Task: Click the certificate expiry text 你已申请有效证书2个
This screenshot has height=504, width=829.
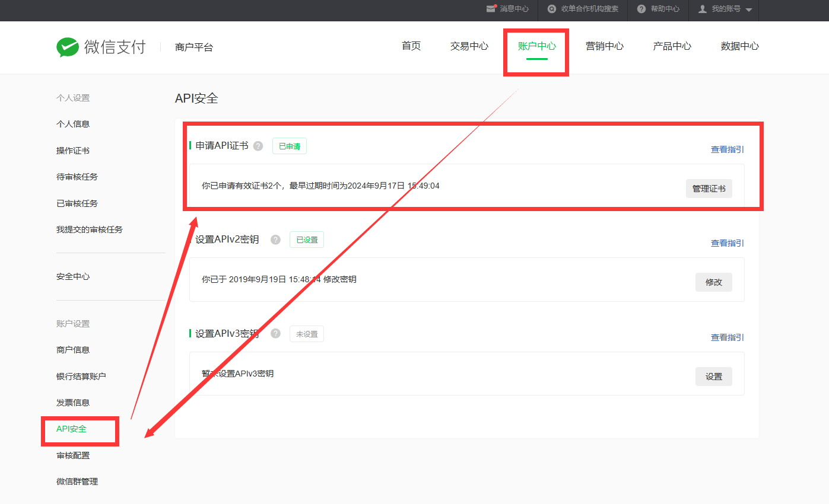Action: (320, 186)
